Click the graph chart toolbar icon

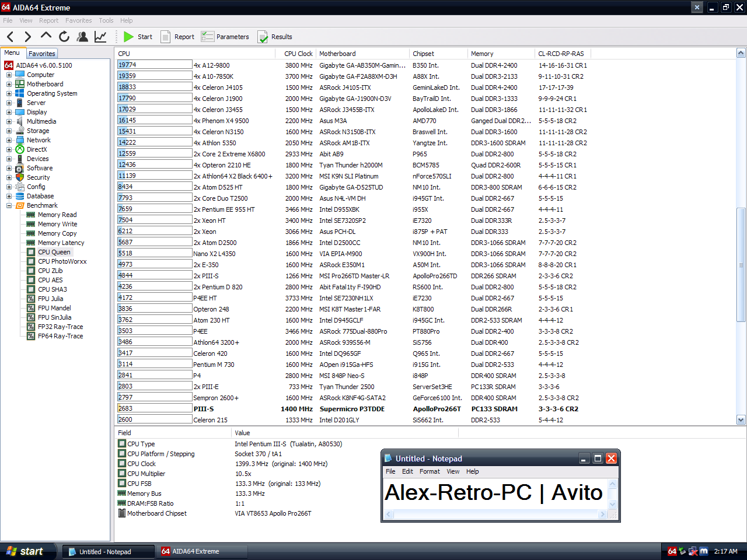(100, 37)
